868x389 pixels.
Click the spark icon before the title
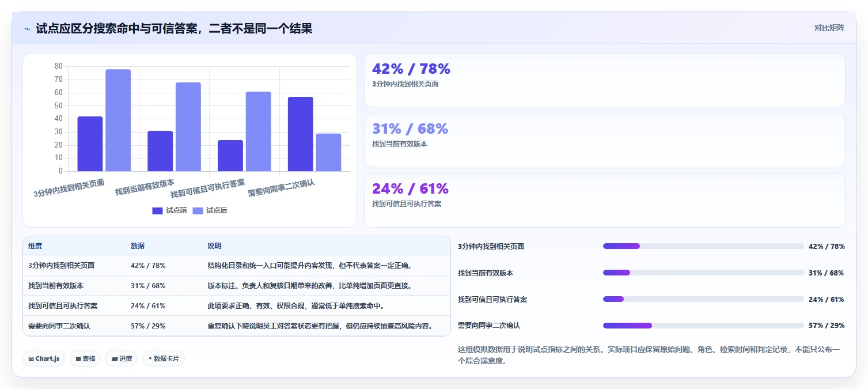(x=27, y=29)
